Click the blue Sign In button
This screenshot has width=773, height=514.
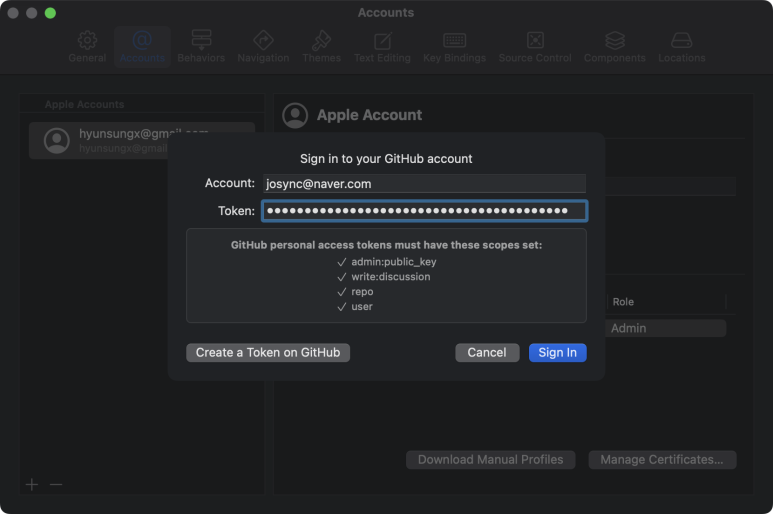click(x=558, y=353)
